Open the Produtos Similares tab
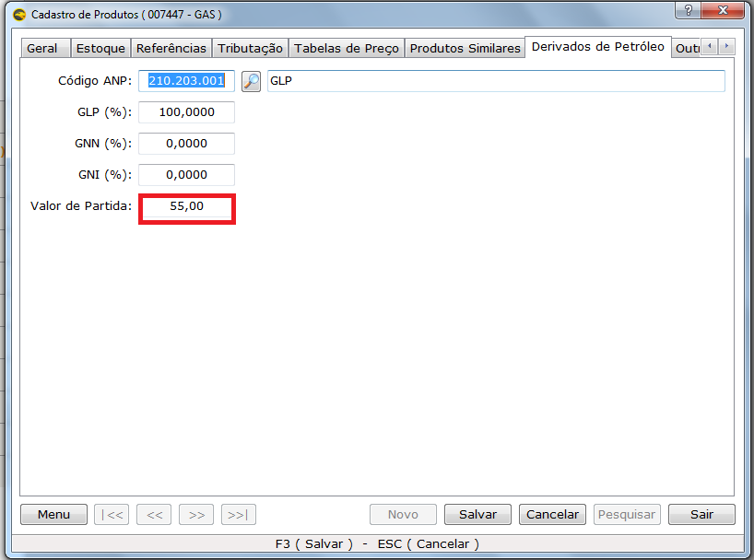The image size is (754, 560). point(465,48)
